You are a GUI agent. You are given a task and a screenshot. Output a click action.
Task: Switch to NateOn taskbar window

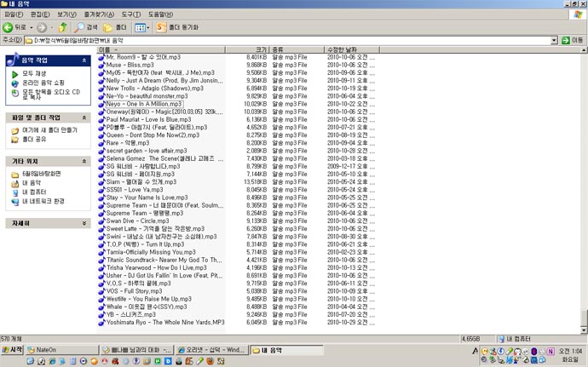tap(62, 350)
